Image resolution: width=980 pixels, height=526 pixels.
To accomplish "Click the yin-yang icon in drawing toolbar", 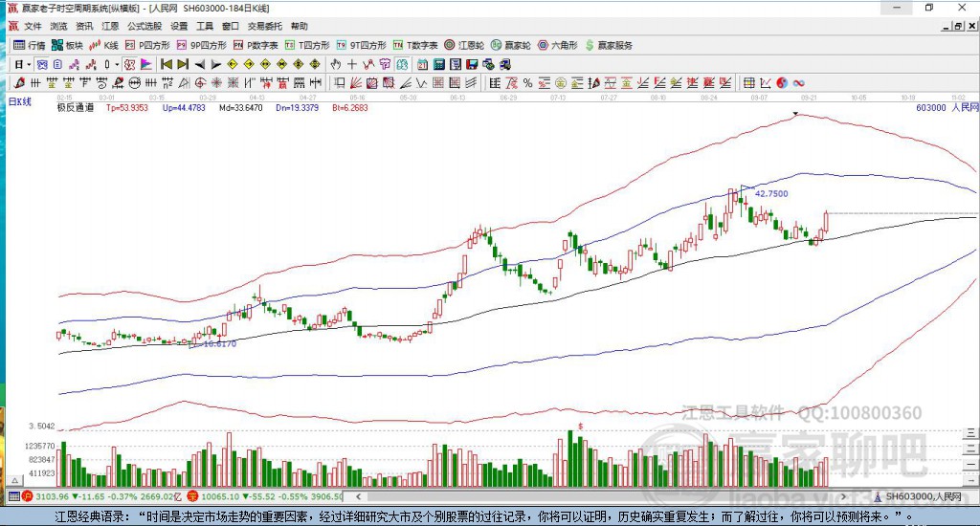I will (782, 83).
